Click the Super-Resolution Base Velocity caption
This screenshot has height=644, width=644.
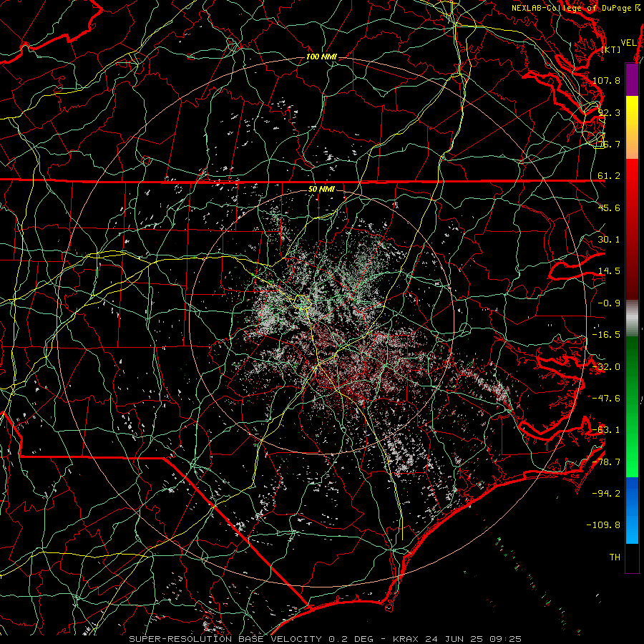coord(326,639)
